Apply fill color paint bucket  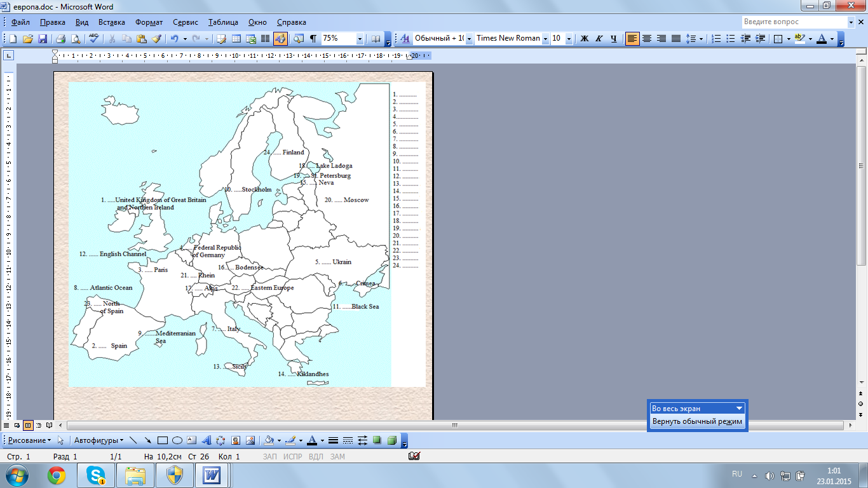[x=269, y=440]
